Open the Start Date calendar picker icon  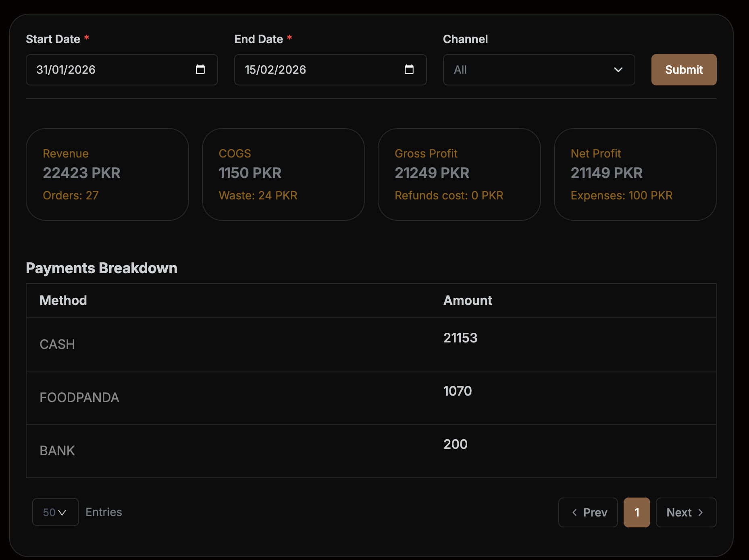(x=200, y=70)
